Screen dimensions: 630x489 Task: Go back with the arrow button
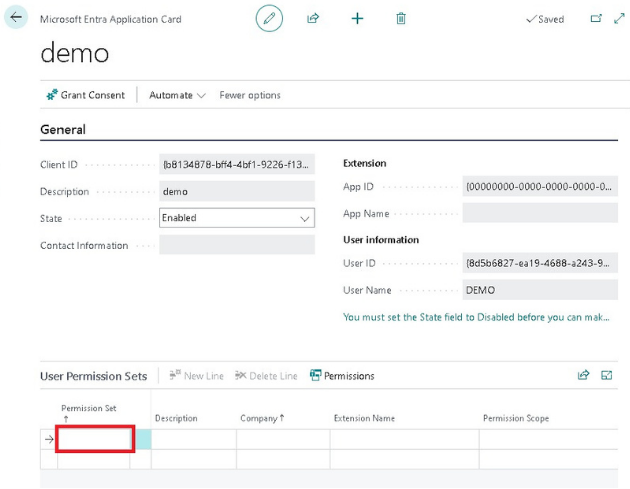coord(16,17)
